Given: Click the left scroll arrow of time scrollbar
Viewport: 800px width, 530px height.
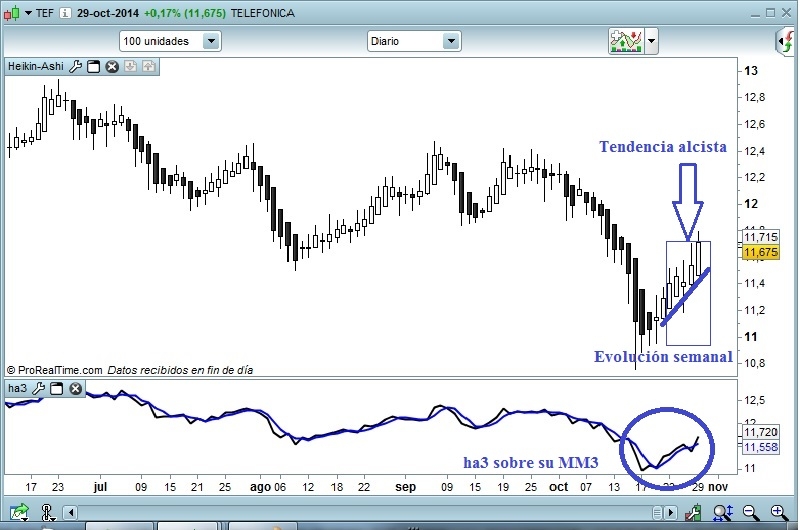Looking at the screenshot, I should (x=71, y=512).
